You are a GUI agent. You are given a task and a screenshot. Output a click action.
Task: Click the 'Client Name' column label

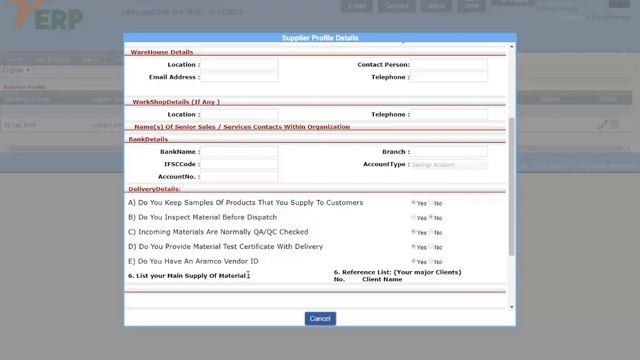[x=382, y=280]
